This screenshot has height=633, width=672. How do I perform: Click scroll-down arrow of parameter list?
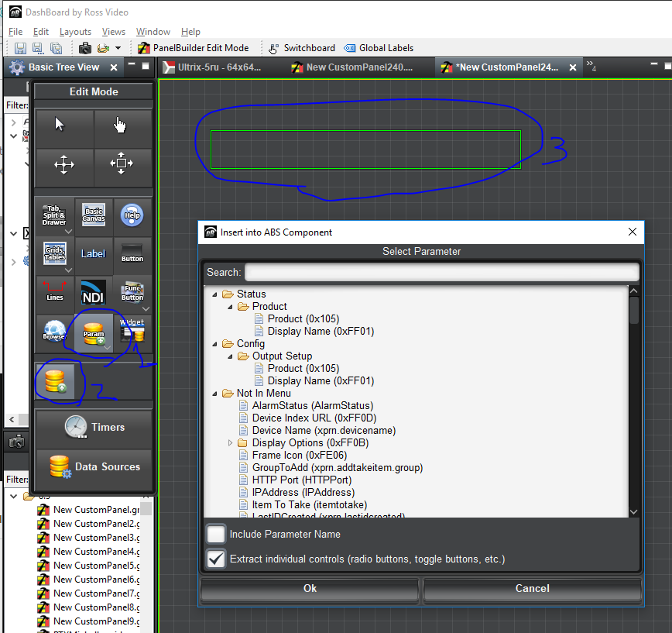(x=634, y=512)
